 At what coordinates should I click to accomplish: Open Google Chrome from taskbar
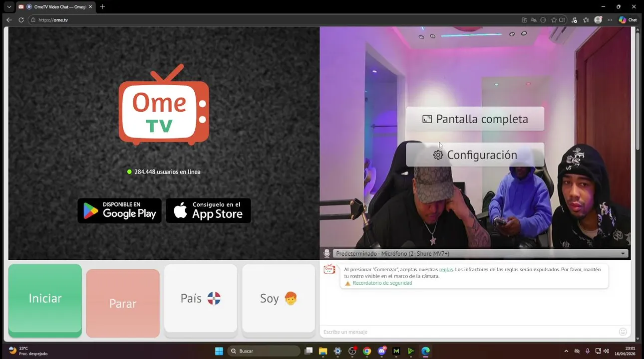point(367,351)
